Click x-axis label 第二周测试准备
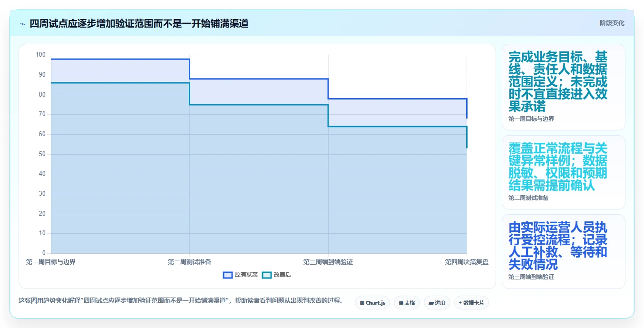The height and width of the screenshot is (328, 644). [x=189, y=262]
